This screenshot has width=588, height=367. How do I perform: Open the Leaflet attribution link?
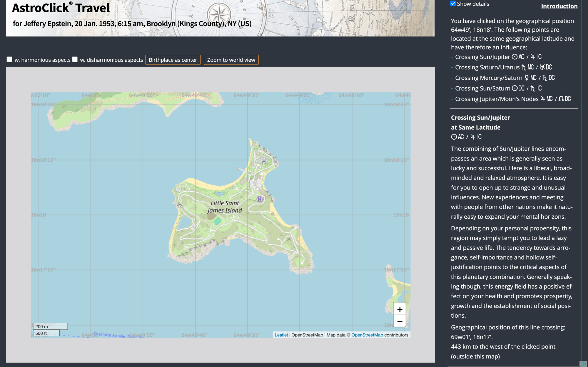point(281,335)
